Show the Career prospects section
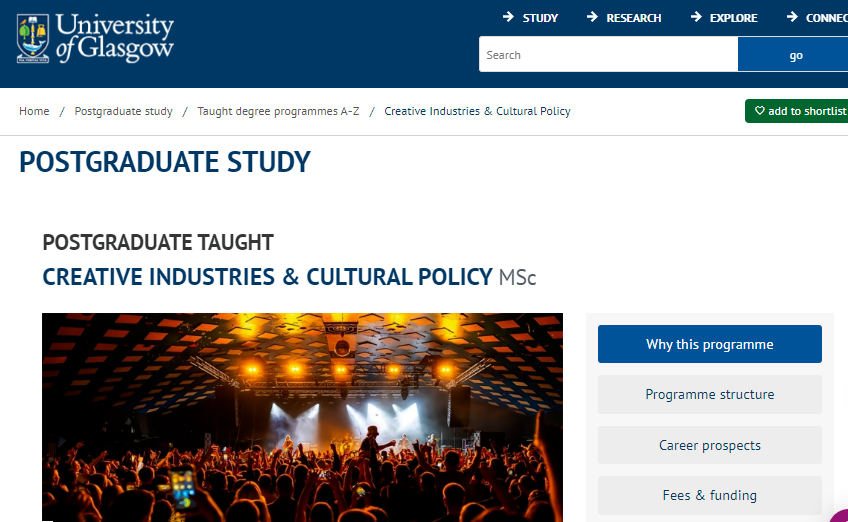 pyautogui.click(x=709, y=445)
